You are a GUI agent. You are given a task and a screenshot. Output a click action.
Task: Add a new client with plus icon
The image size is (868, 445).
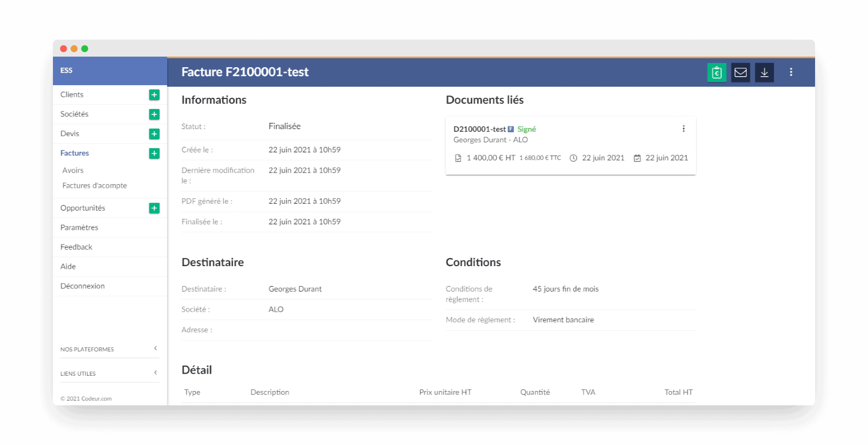pyautogui.click(x=154, y=95)
